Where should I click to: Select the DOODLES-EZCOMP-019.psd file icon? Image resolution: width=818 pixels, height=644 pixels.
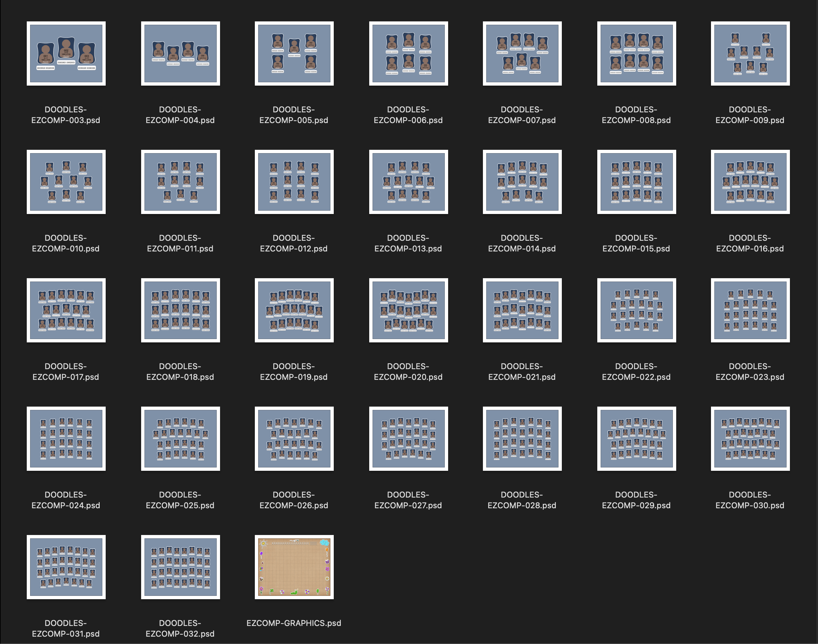pos(294,310)
